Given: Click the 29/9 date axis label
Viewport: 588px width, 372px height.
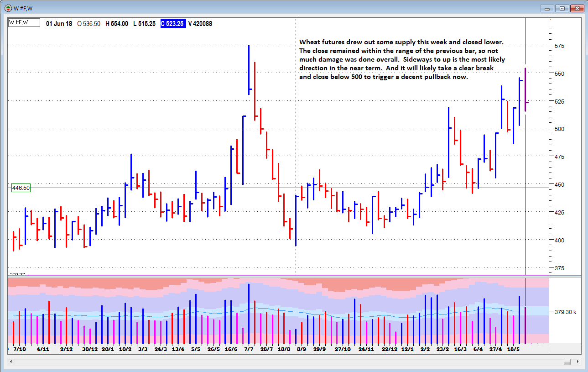Looking at the screenshot, I should 319,349.
